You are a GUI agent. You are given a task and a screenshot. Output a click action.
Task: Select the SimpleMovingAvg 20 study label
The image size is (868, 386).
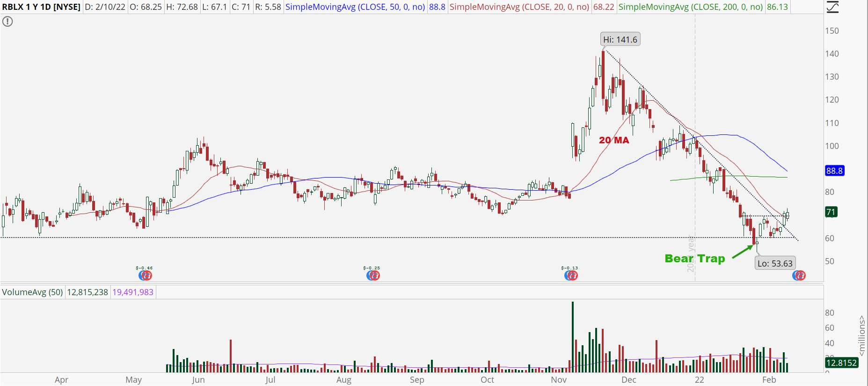[519, 7]
